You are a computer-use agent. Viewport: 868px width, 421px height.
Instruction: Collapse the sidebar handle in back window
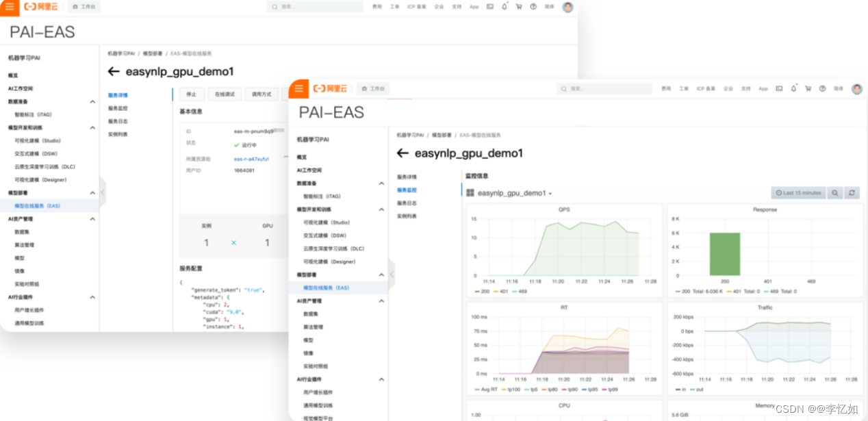pos(103,192)
